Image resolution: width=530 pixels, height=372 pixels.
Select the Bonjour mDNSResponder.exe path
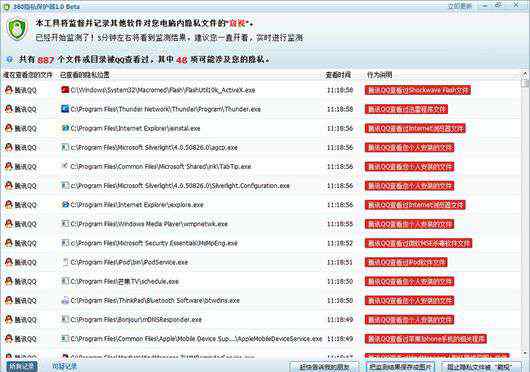(136, 320)
